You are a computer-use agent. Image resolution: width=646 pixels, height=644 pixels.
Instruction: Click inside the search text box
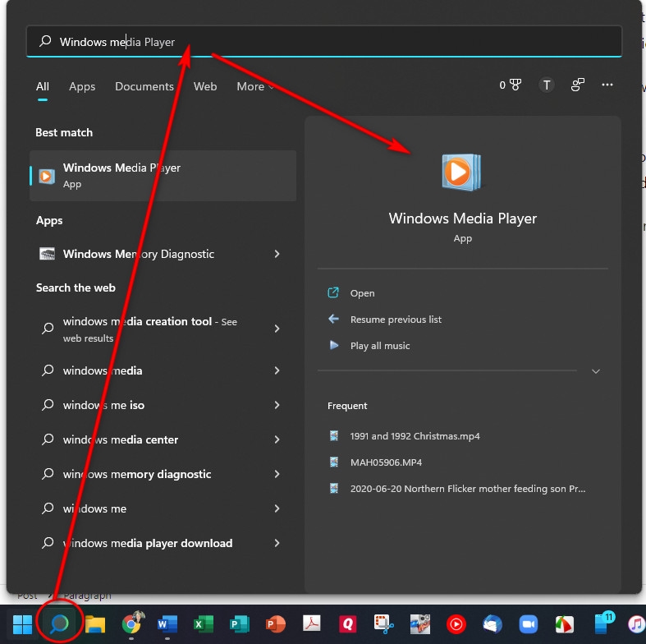tap(328, 42)
